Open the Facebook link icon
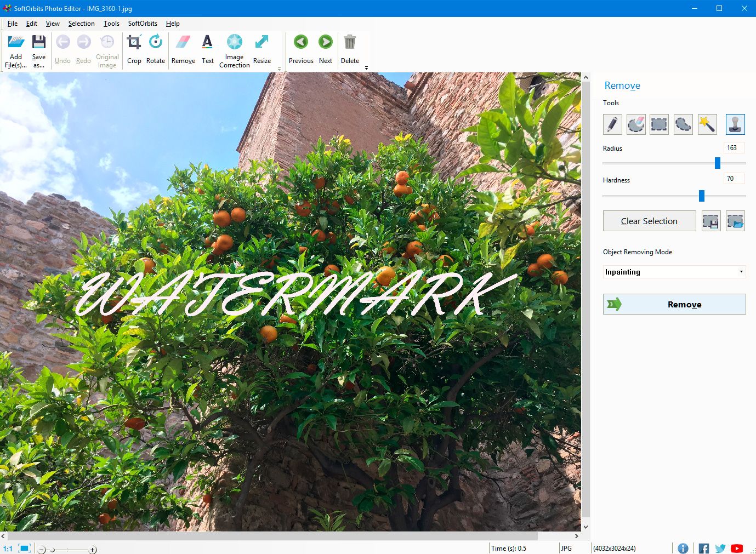The width and height of the screenshot is (756, 554). click(x=704, y=548)
